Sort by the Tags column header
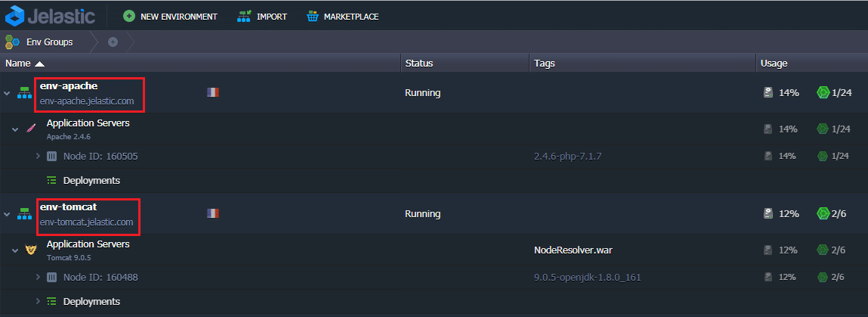 coord(643,64)
